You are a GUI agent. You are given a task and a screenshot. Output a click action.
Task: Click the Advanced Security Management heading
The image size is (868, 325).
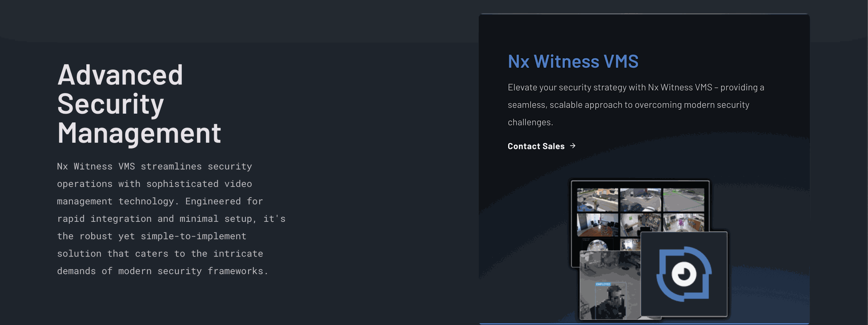click(x=139, y=104)
